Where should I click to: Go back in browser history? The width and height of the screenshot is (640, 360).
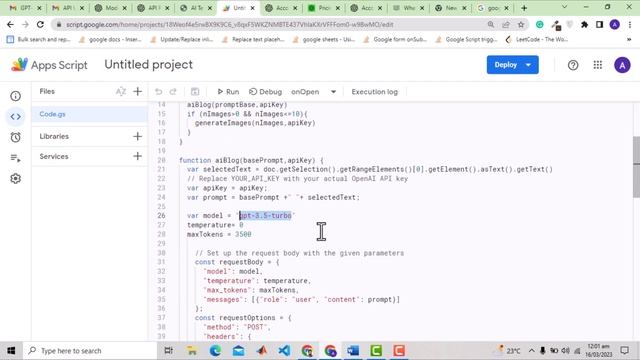pyautogui.click(x=10, y=24)
